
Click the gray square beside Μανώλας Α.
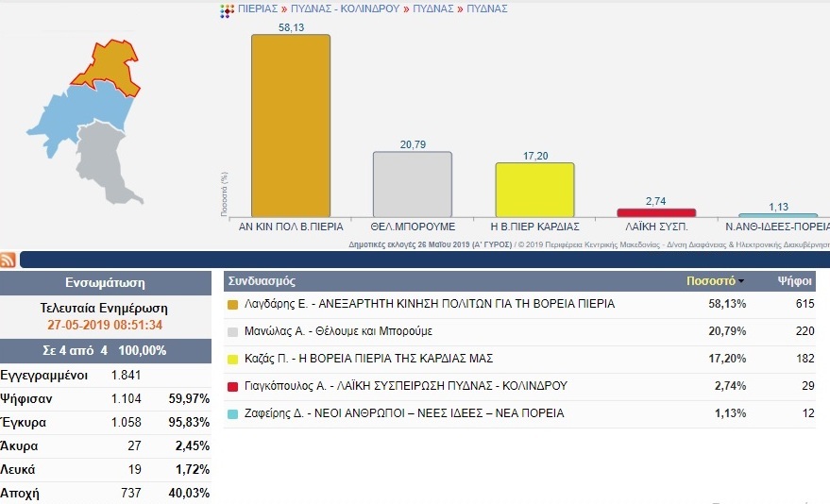(x=233, y=332)
